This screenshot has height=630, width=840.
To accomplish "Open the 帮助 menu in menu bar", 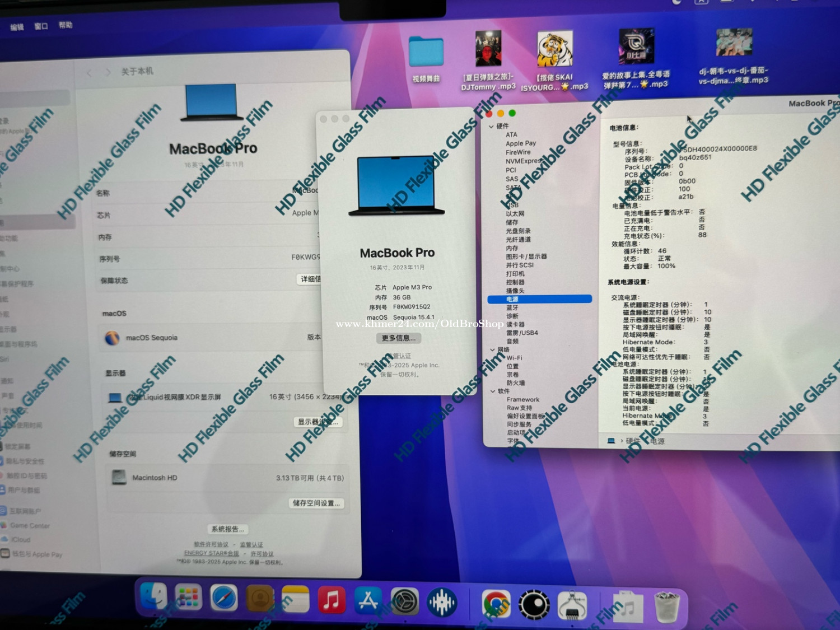I will (x=66, y=25).
